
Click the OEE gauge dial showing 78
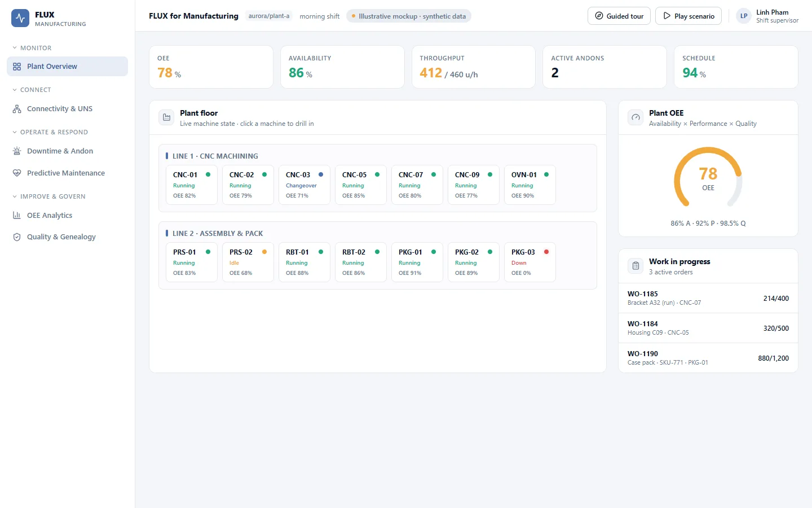(x=708, y=177)
